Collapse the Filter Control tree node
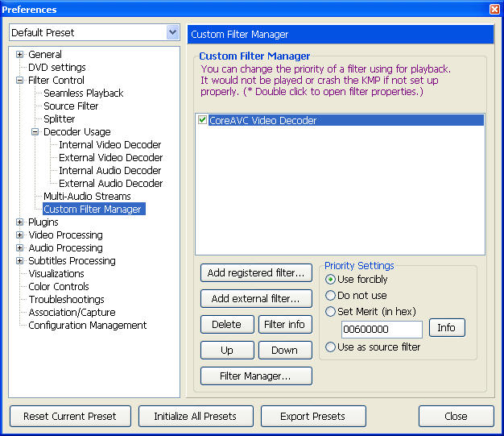The image size is (504, 436). 19,81
